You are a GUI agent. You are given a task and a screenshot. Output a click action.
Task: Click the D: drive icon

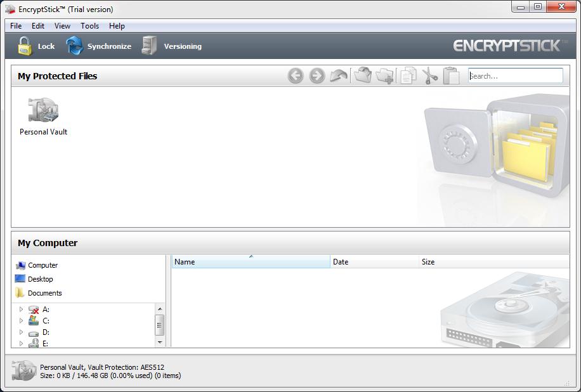[x=34, y=333]
